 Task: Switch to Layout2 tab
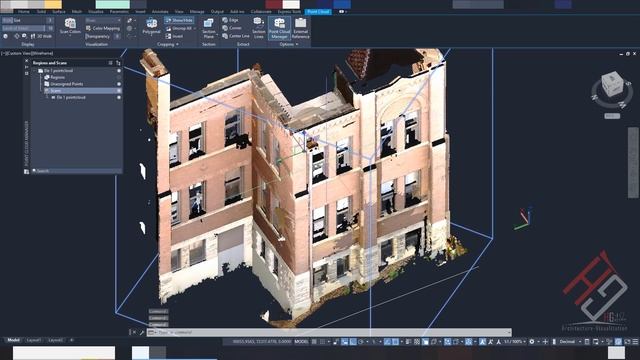pos(56,340)
